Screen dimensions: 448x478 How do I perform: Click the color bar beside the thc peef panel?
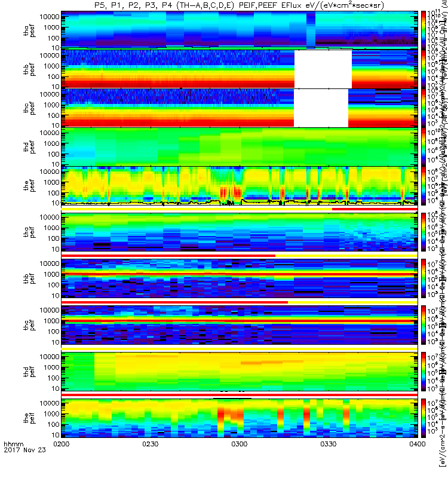coord(424,108)
